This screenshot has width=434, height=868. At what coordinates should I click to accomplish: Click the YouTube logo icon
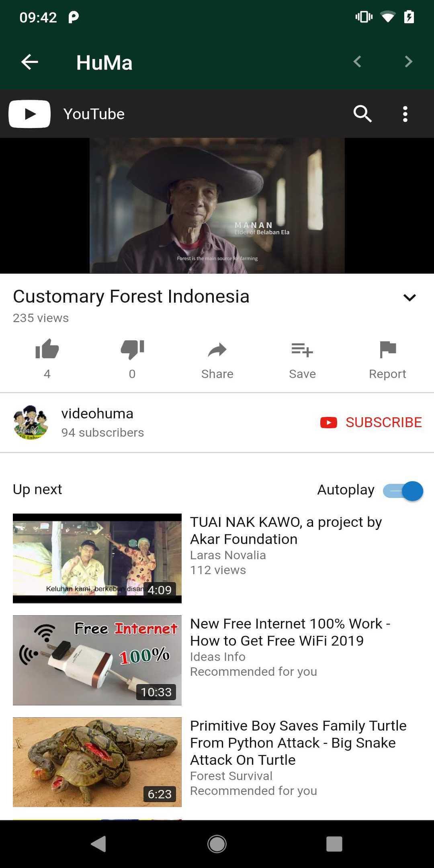(x=29, y=114)
